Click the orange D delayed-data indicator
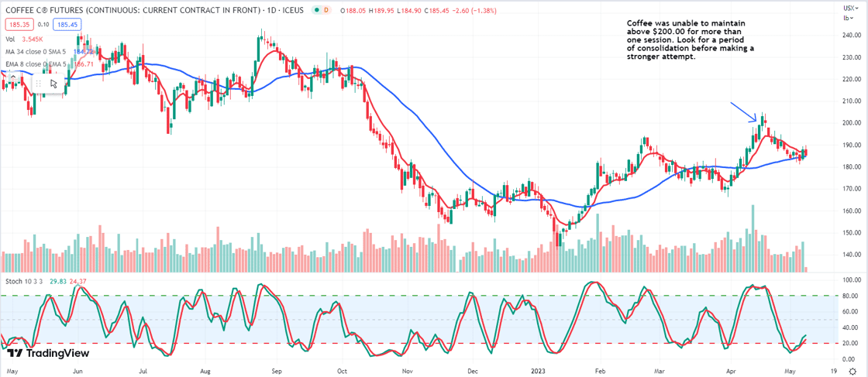 325,11
